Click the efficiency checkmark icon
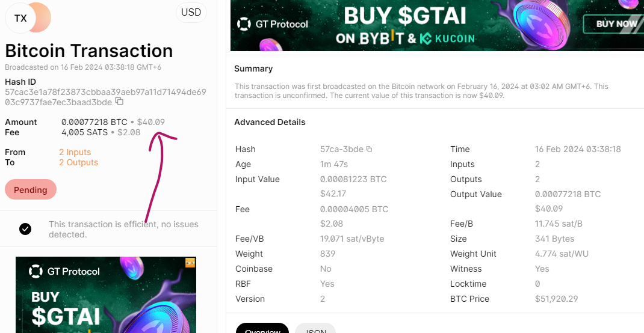This screenshot has width=644, height=333. pyautogui.click(x=25, y=228)
